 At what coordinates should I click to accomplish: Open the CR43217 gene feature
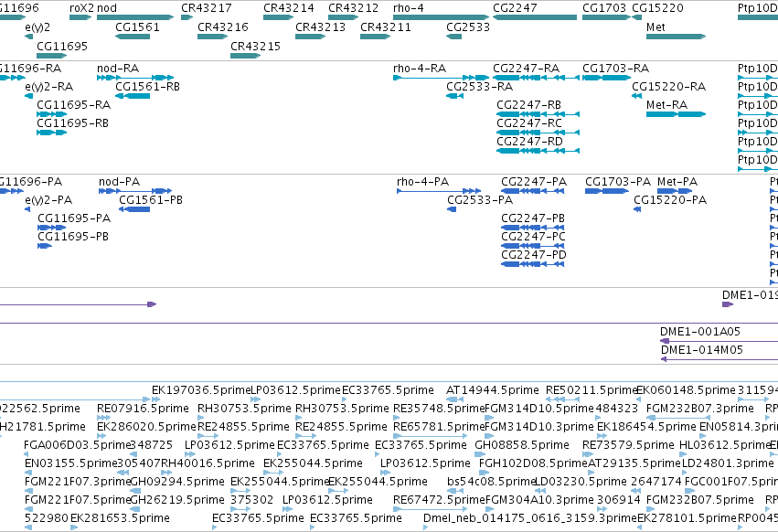(x=187, y=17)
